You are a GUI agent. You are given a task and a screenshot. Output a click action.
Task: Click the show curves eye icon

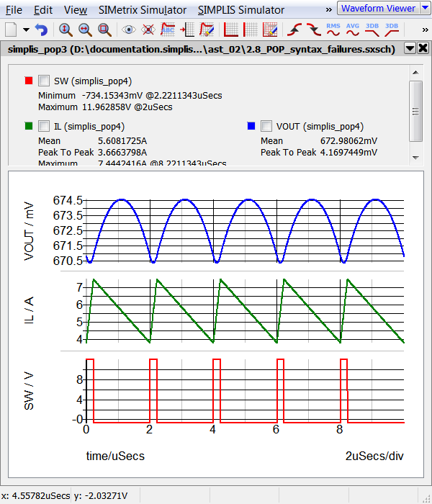129,30
